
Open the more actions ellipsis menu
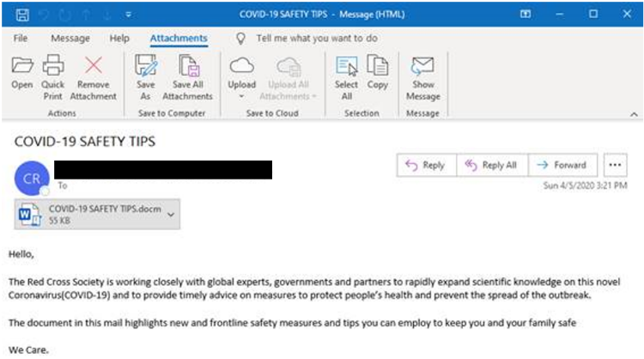coord(614,165)
